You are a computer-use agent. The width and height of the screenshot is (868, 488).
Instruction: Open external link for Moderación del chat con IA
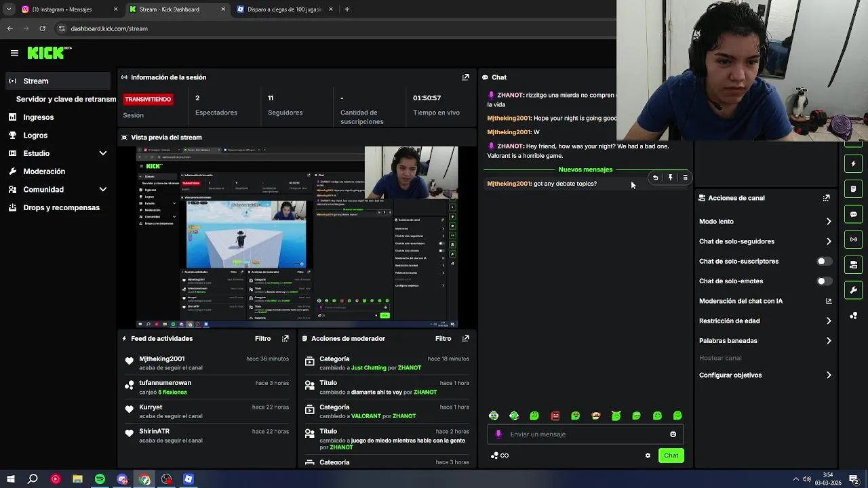coord(829,301)
